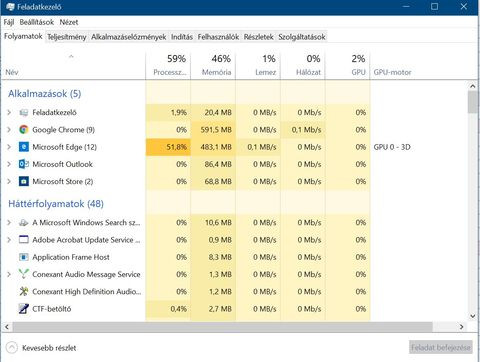Image resolution: width=480 pixels, height=362 pixels.
Task: Expand the Microsoft Store (2) entry
Action: [9, 181]
